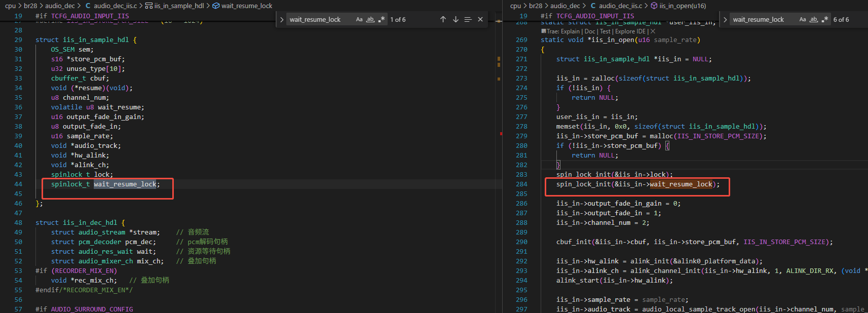The image size is (868, 313).
Task: Click line number 284 in right editor
Action: pos(521,184)
